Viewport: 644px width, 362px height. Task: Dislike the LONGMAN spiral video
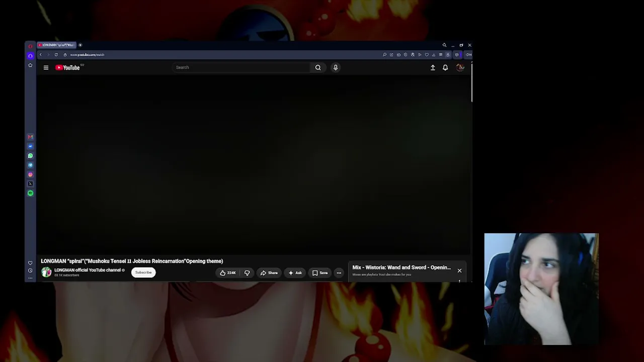pyautogui.click(x=247, y=273)
